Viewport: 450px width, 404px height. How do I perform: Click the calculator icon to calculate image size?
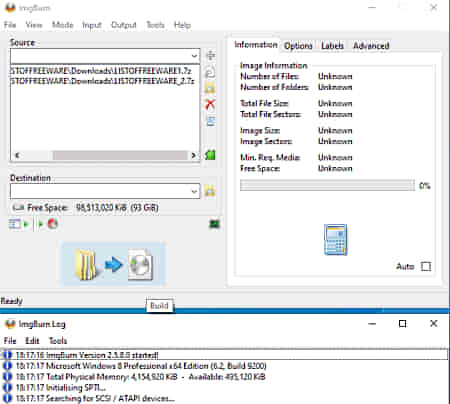click(x=335, y=240)
